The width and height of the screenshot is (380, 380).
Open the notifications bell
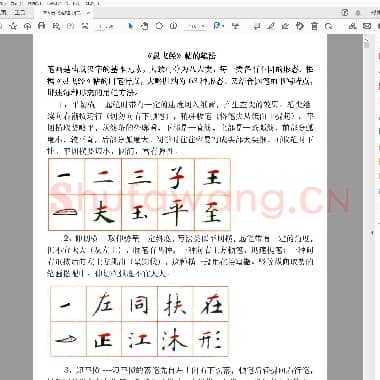(x=358, y=13)
